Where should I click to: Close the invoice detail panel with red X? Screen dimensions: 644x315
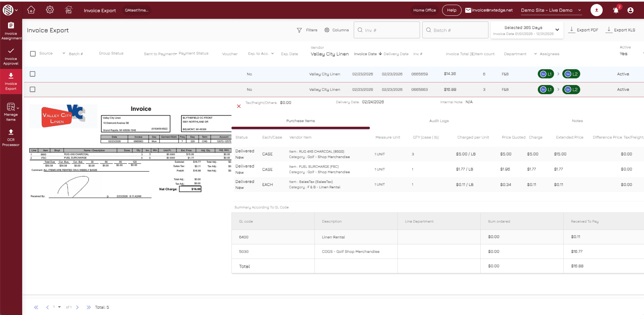tap(239, 106)
